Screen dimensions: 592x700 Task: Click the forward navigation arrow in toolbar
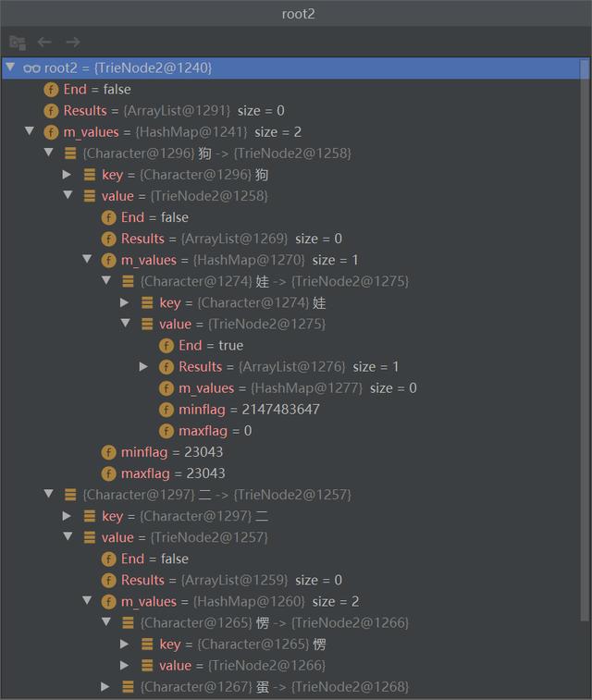point(73,42)
